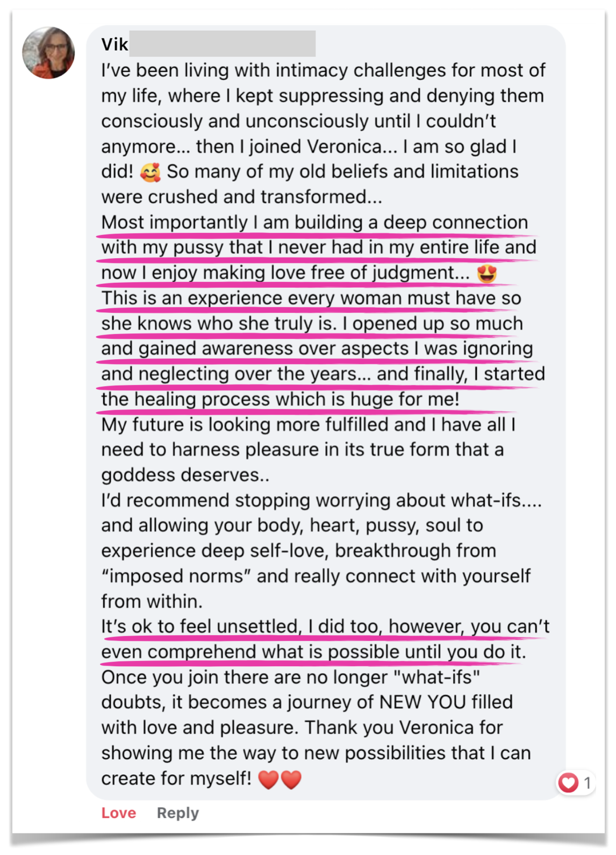Open the profile name starting with "Vik"
The image size is (616, 855).
click(x=115, y=44)
